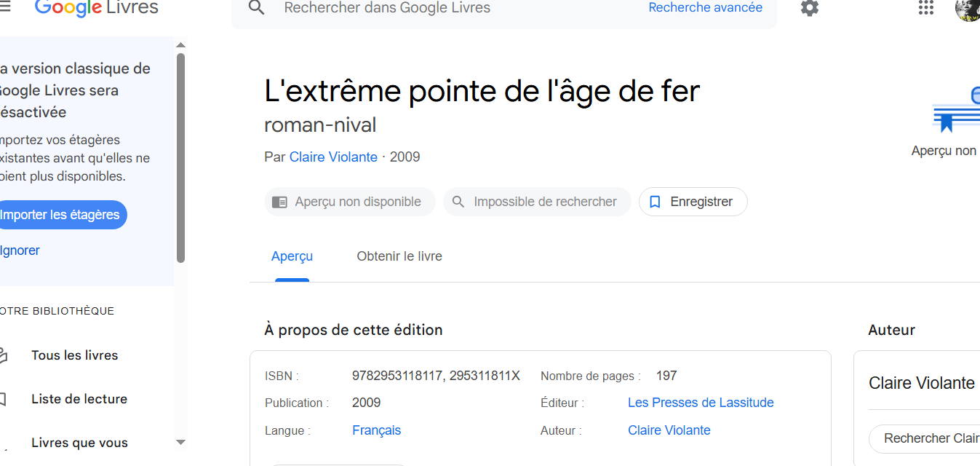
Task: Open the account profile avatar
Action: point(968,9)
